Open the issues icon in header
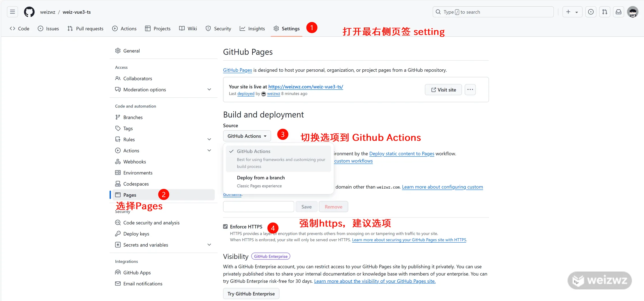Image resolution: width=644 pixels, height=301 pixels. [591, 12]
